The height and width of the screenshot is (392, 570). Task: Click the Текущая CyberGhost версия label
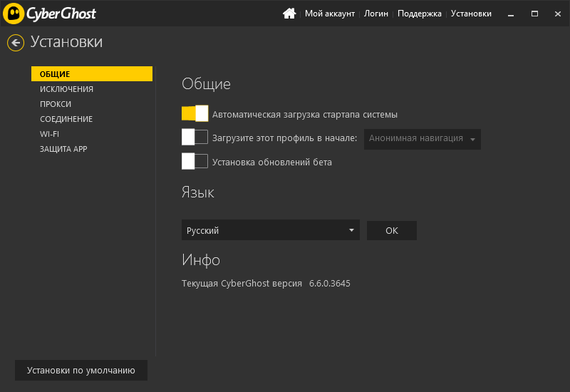click(x=242, y=283)
